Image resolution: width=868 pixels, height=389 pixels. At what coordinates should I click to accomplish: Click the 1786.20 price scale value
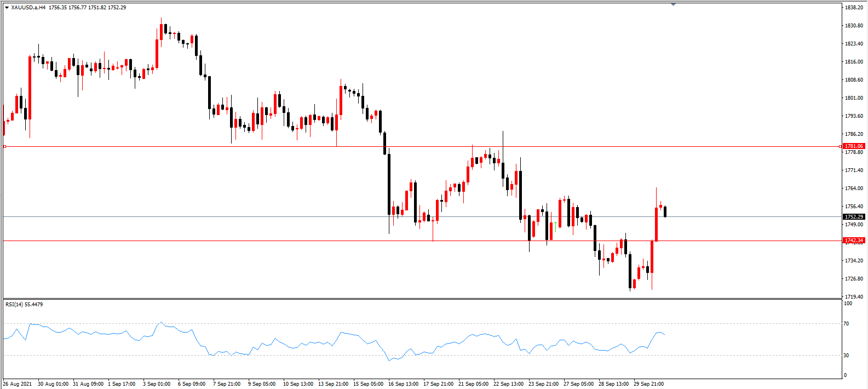(854, 134)
